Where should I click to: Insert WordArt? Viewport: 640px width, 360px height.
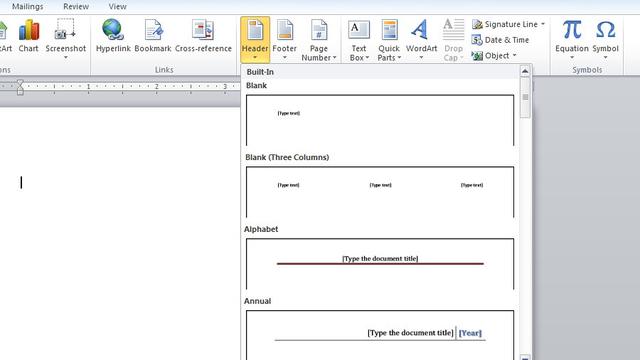[421, 39]
